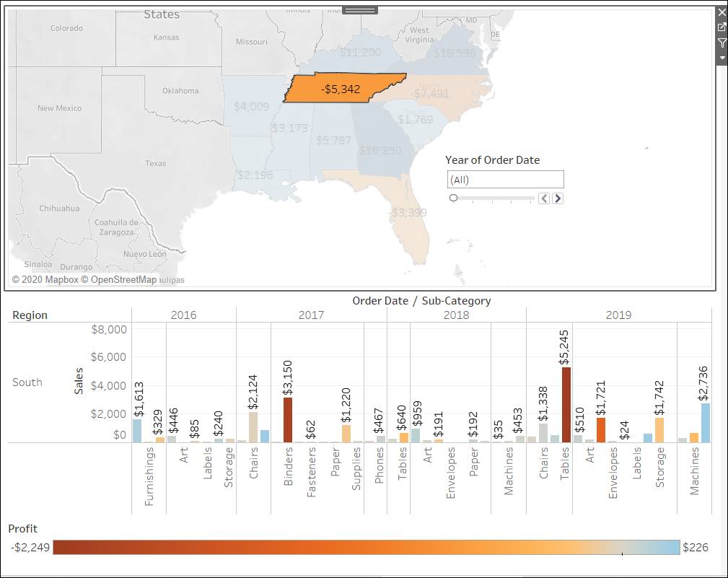Screen dimensions: 728x578
Task: Click the South region label on the chart
Action: point(27,382)
